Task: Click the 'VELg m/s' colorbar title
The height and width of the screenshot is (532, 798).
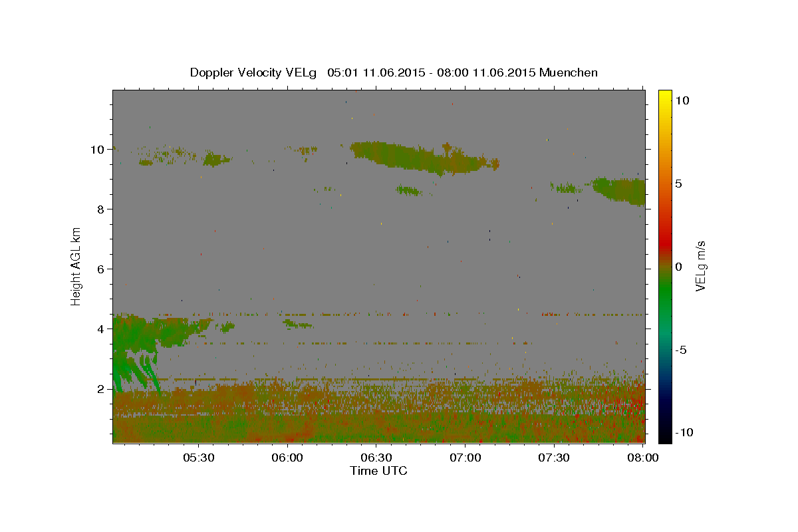Action: (x=701, y=267)
